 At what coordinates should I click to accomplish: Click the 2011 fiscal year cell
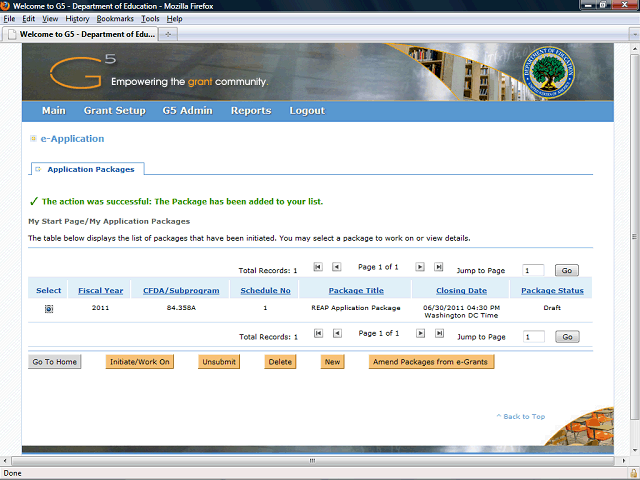(100, 308)
